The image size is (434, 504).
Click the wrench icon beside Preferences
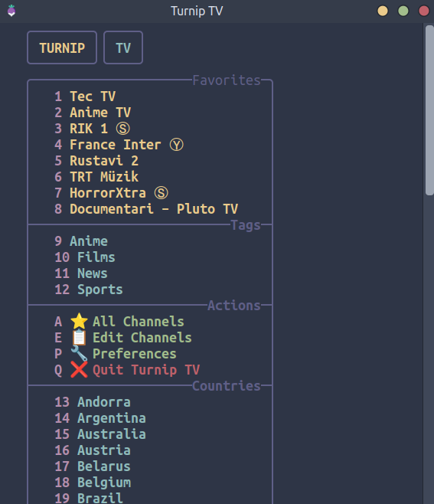[79, 354]
